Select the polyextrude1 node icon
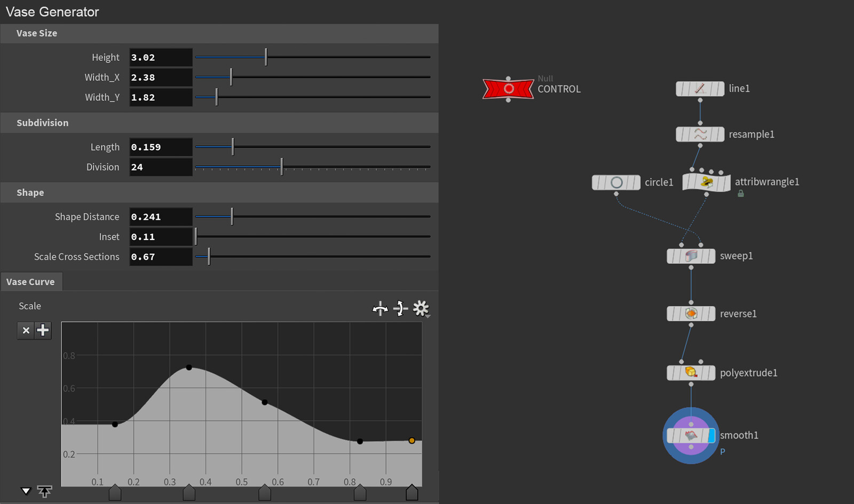The image size is (854, 504). coord(691,372)
